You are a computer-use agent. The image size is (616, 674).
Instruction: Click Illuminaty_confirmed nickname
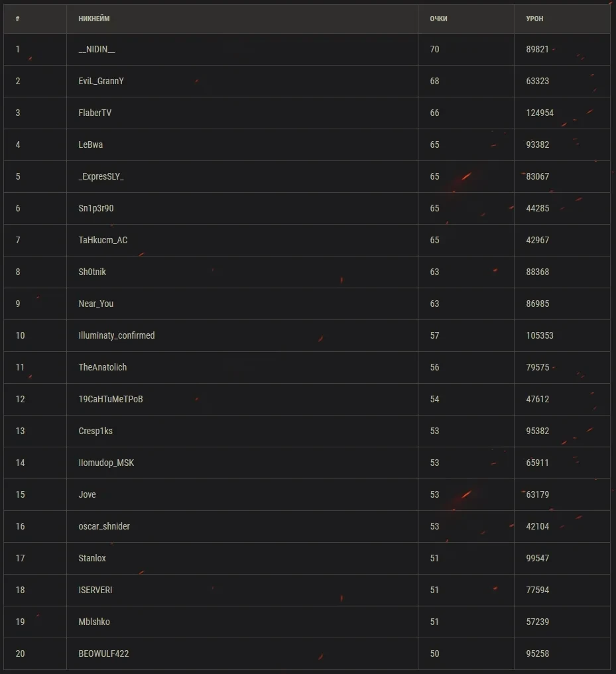[x=117, y=336]
